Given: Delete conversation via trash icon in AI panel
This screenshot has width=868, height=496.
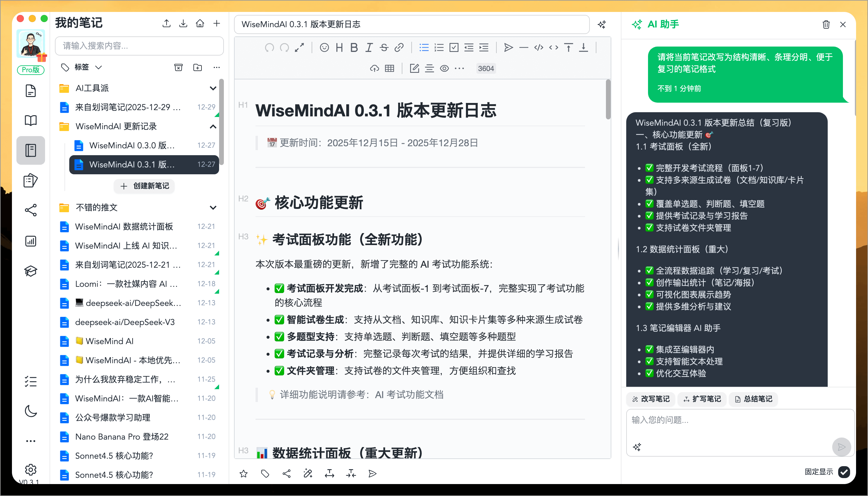Looking at the screenshot, I should pyautogui.click(x=826, y=24).
